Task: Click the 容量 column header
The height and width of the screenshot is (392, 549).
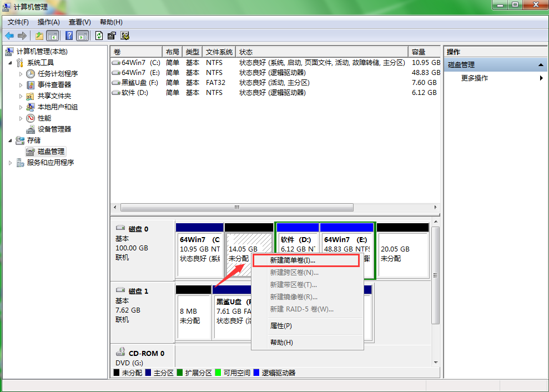Action: [x=419, y=52]
